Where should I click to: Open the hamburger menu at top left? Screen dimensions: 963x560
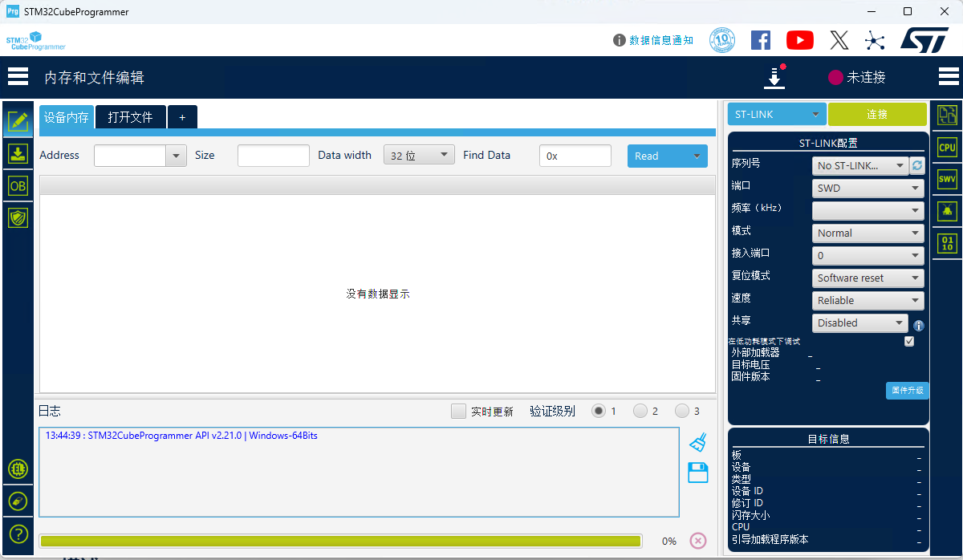(18, 76)
